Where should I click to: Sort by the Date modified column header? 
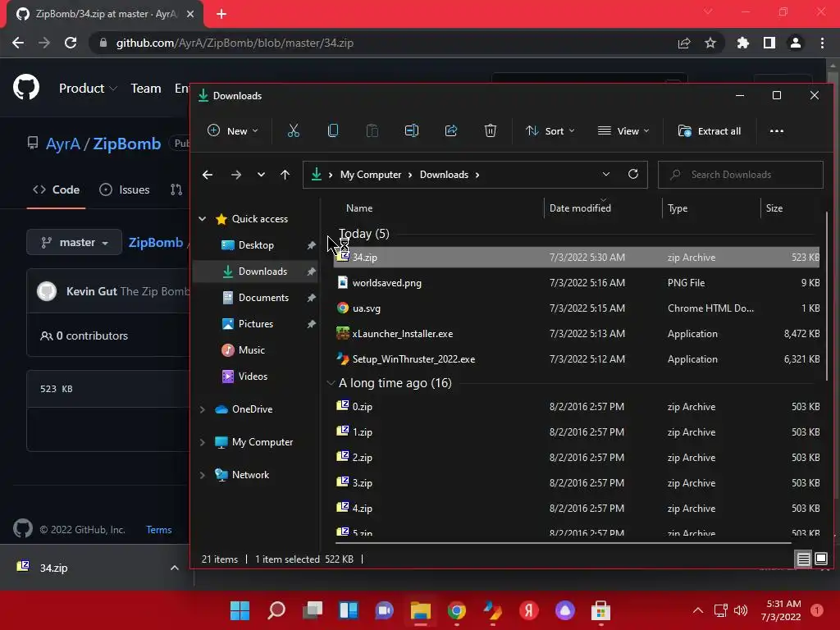point(603,208)
